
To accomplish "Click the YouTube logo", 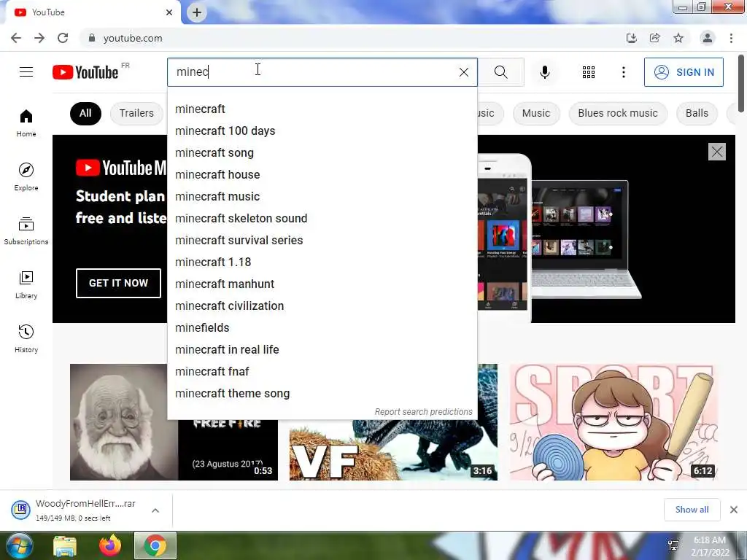I will pyautogui.click(x=85, y=72).
